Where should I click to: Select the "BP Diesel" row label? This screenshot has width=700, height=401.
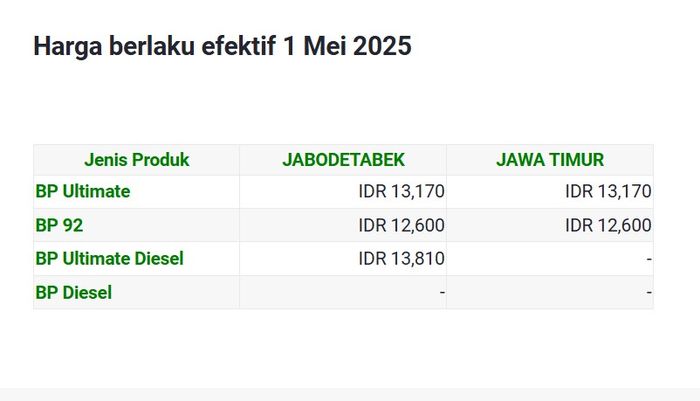[x=74, y=292]
